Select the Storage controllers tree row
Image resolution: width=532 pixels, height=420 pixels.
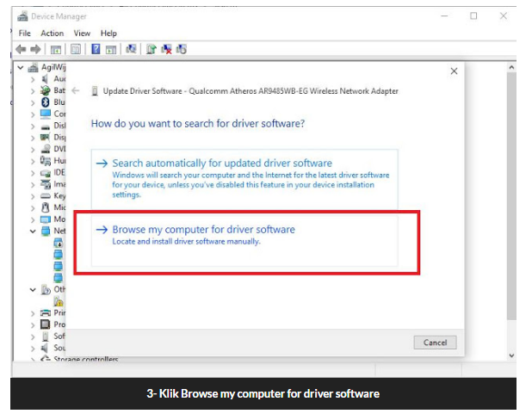(x=79, y=359)
